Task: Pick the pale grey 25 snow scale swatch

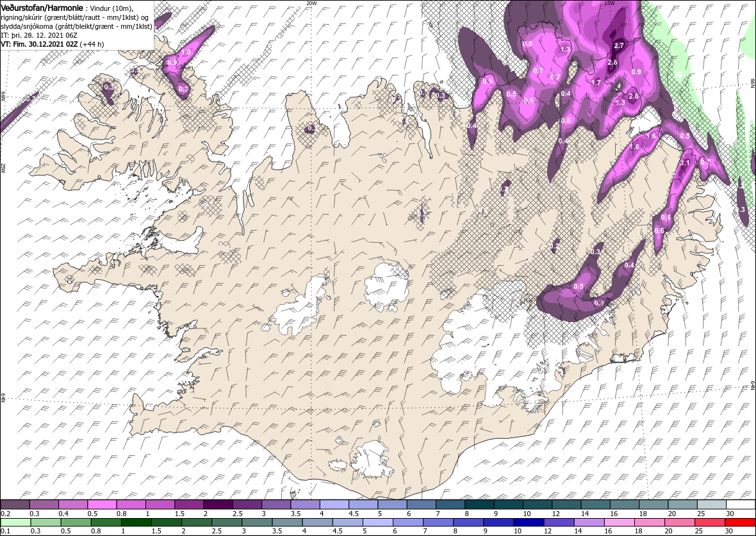Action: pyautogui.click(x=712, y=504)
